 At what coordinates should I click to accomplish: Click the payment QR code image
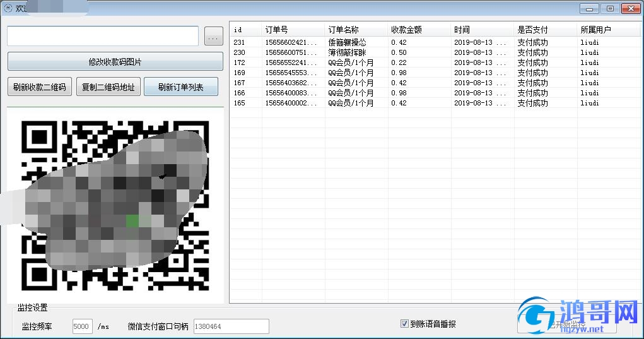115,205
